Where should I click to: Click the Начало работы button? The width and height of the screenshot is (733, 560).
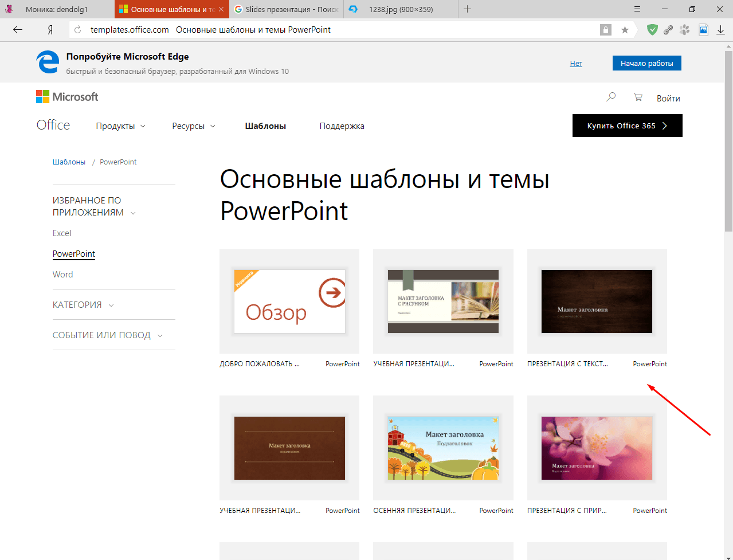[646, 63]
